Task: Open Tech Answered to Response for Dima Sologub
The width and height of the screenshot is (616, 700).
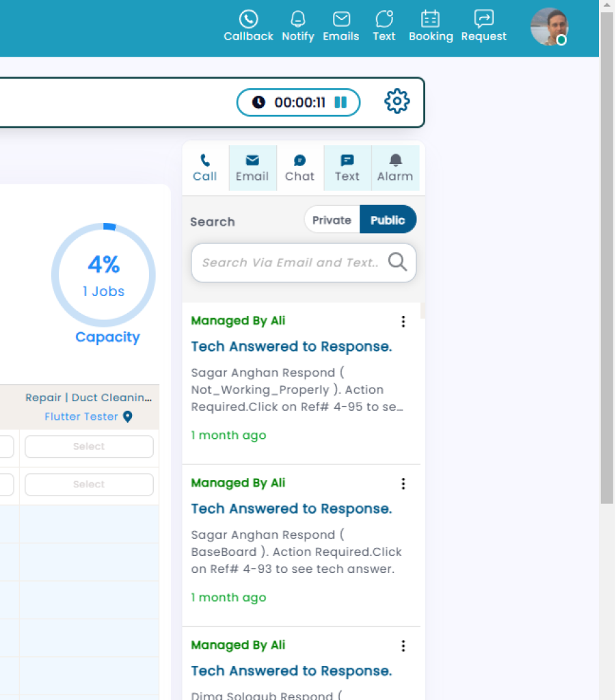Action: 291,671
